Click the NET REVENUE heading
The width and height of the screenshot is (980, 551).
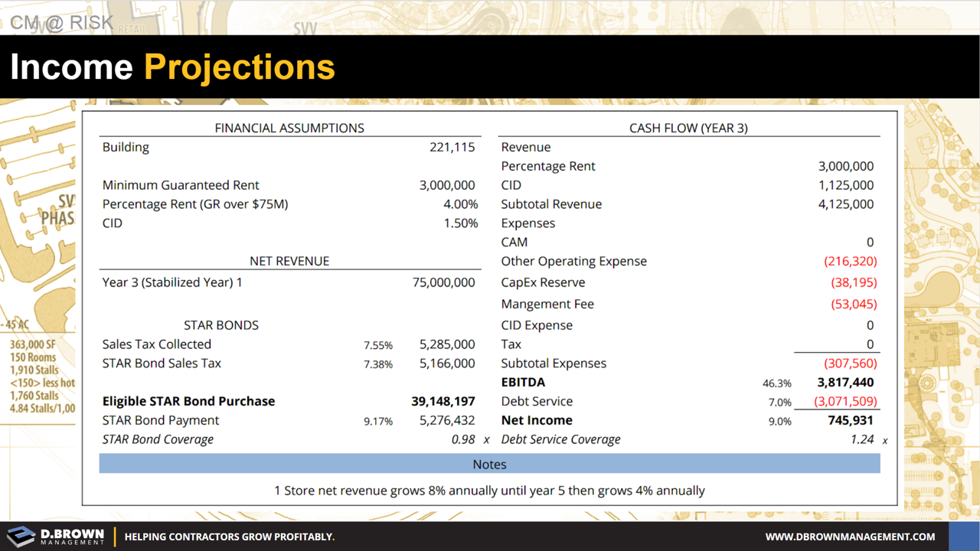click(x=289, y=261)
